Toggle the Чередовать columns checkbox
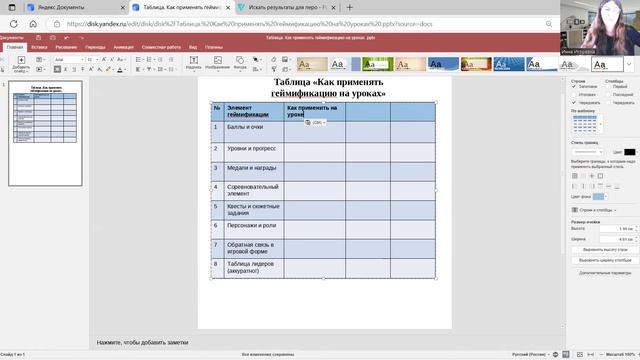 click(608, 103)
